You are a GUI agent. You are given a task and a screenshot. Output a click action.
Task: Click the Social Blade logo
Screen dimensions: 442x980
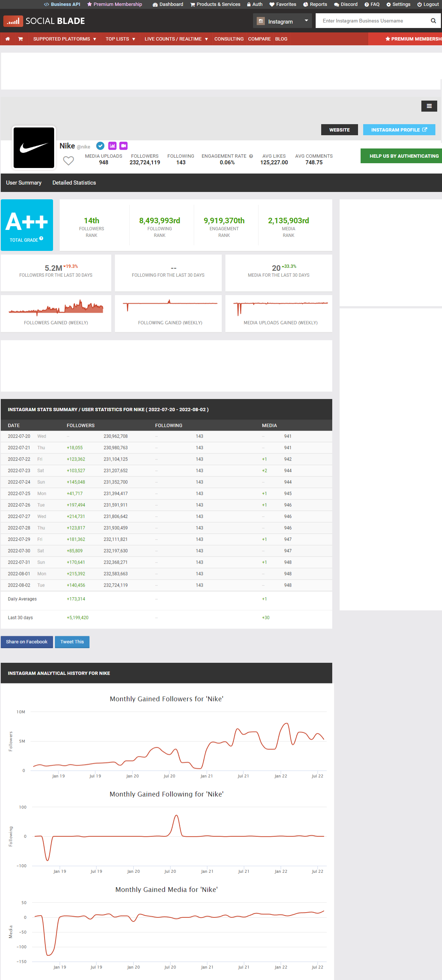coord(44,21)
